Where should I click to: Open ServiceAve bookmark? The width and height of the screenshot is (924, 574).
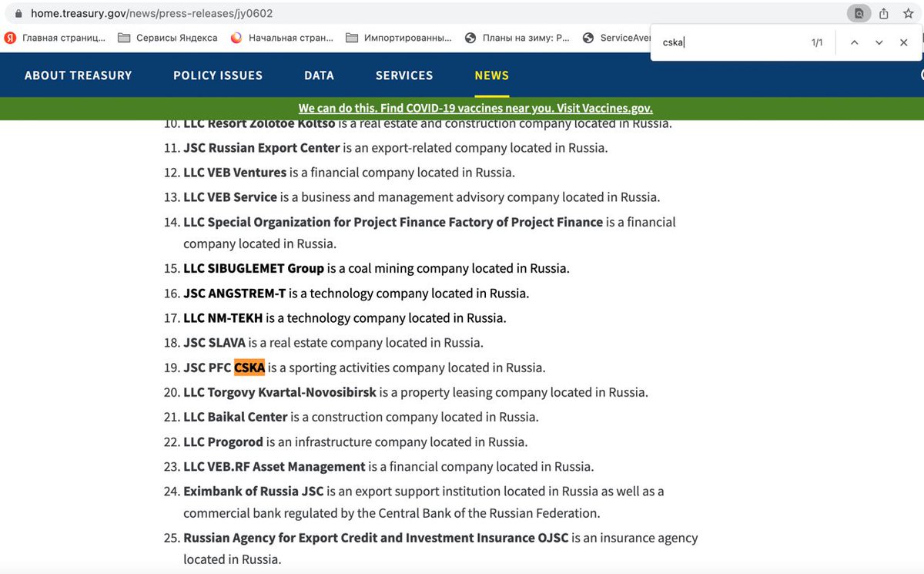point(618,37)
